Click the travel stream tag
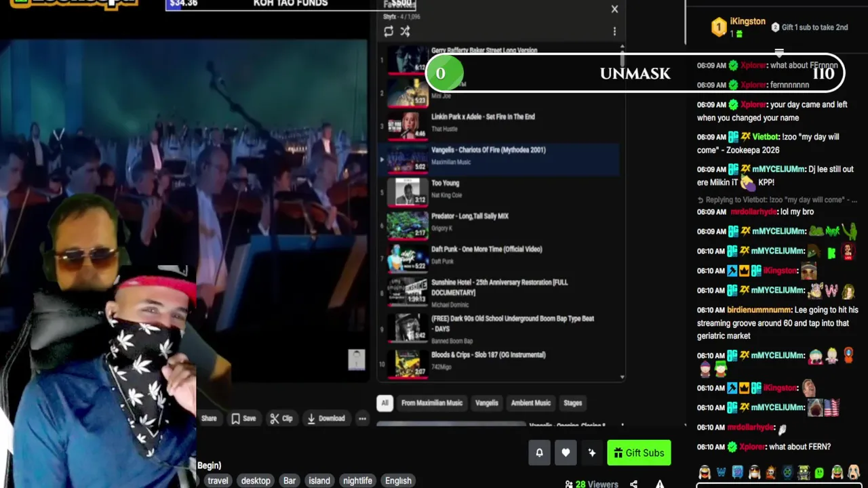Image resolution: width=868 pixels, height=488 pixels. click(x=218, y=481)
